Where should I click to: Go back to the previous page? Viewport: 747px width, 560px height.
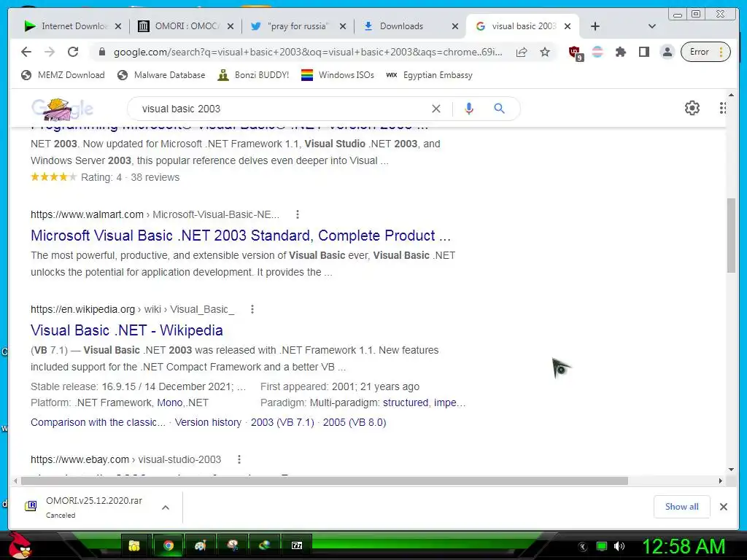[x=26, y=52]
